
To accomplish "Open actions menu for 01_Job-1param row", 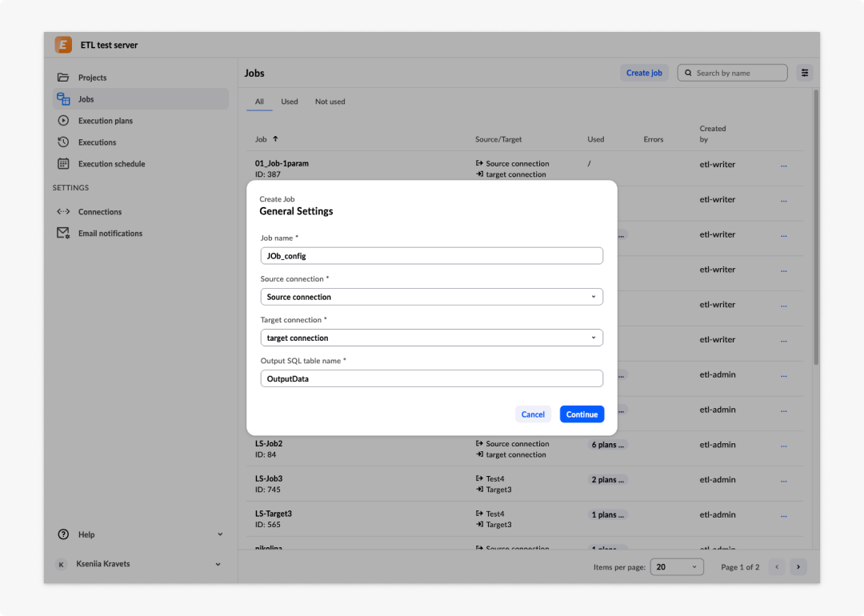I will click(783, 165).
